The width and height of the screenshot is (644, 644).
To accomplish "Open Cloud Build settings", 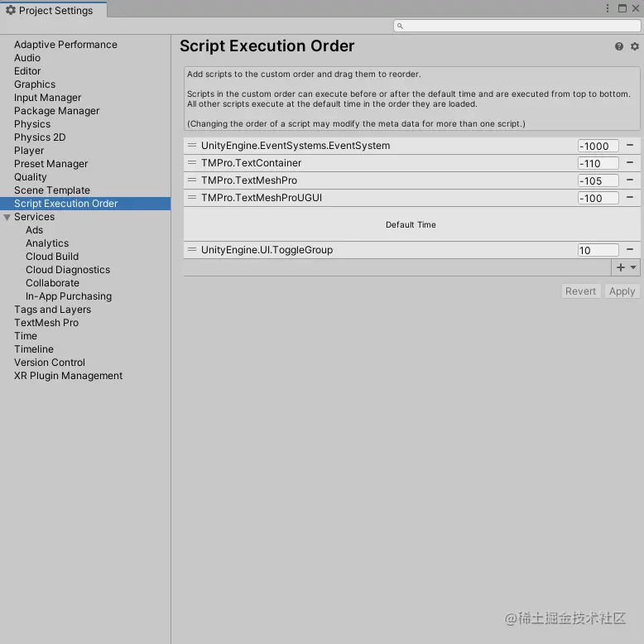I will click(52, 257).
